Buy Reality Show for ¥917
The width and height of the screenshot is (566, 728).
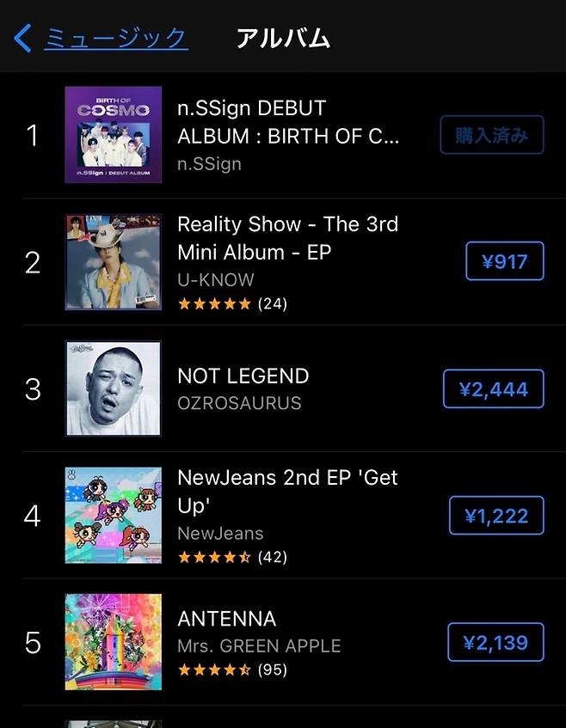pos(504,261)
